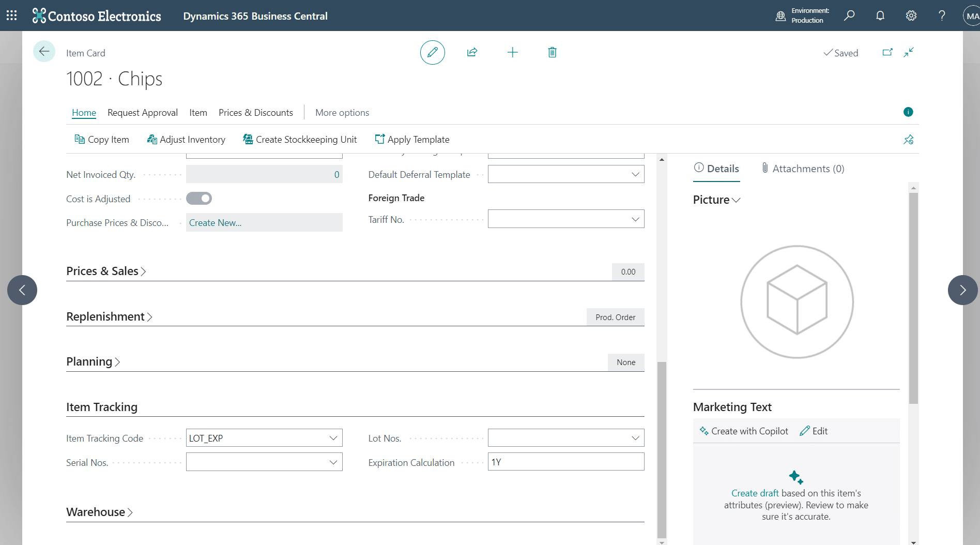Open the settings gear
The width and height of the screenshot is (980, 545).
pyautogui.click(x=911, y=16)
